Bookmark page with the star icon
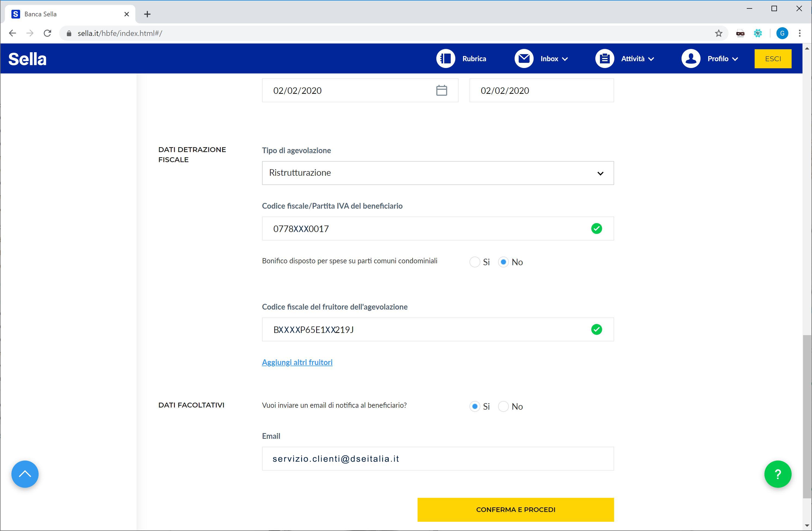Image resolution: width=812 pixels, height=531 pixels. (x=718, y=33)
